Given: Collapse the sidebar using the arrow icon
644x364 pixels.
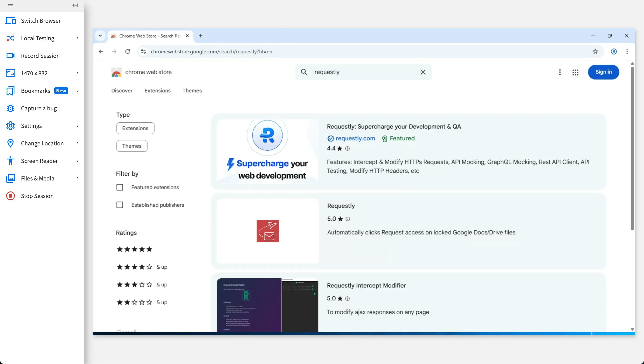Looking at the screenshot, I should (74, 5).
